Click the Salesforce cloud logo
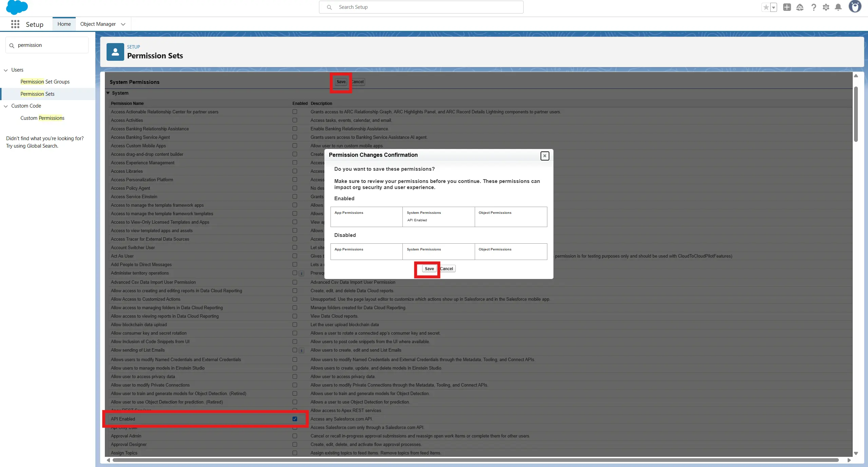The image size is (868, 467). pyautogui.click(x=17, y=7)
